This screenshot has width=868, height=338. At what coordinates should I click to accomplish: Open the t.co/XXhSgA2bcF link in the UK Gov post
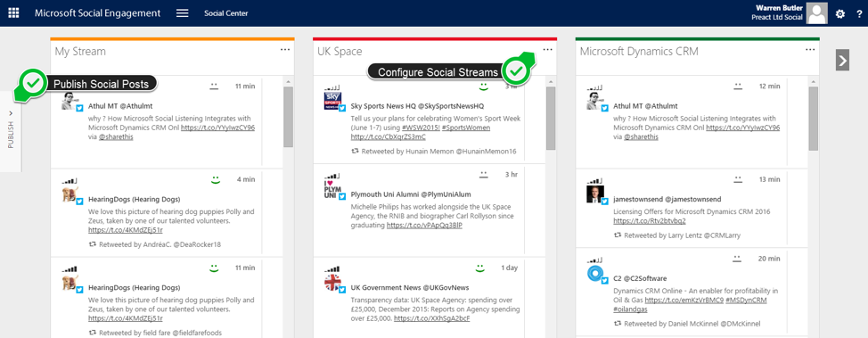pos(432,318)
